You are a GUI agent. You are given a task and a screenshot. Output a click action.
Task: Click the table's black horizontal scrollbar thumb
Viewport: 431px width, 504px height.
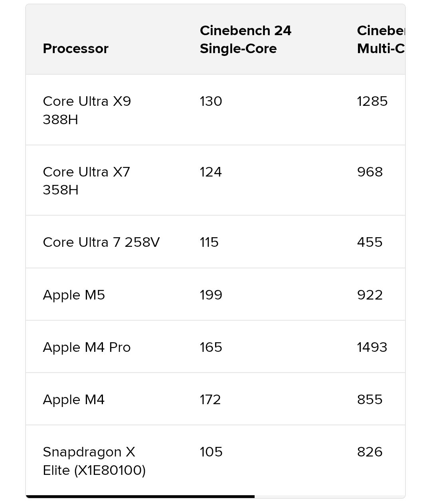point(140,496)
